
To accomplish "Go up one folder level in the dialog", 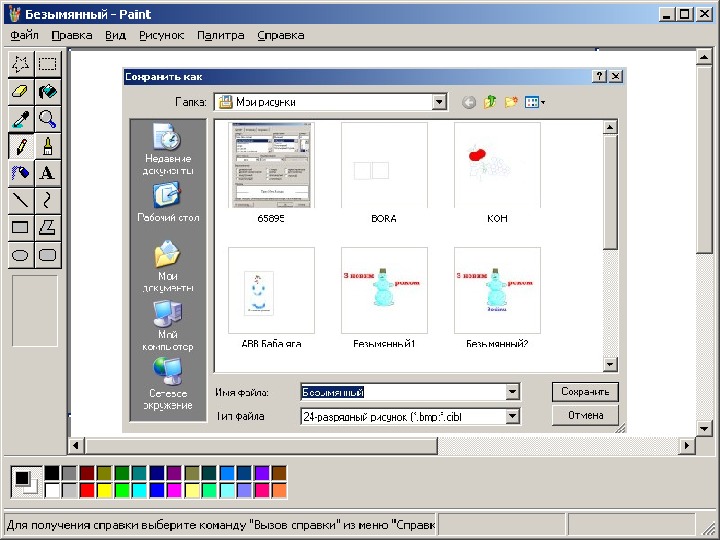I will (490, 102).
